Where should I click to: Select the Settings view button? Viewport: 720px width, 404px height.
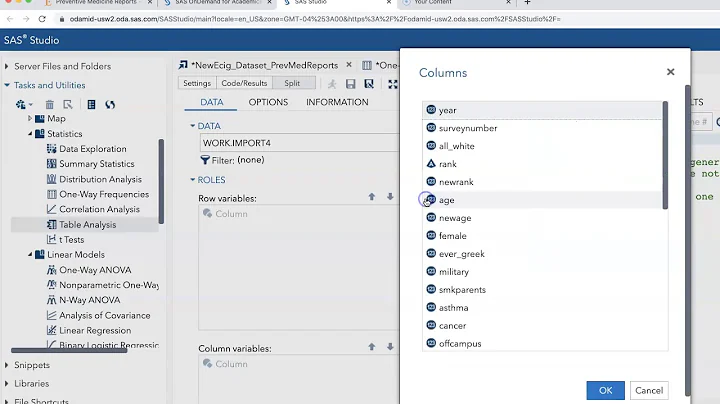(197, 83)
